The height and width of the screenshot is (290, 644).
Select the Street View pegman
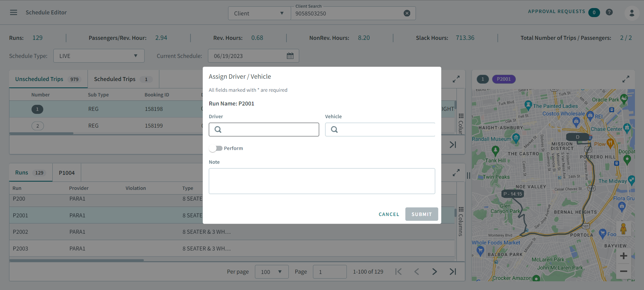[624, 229]
